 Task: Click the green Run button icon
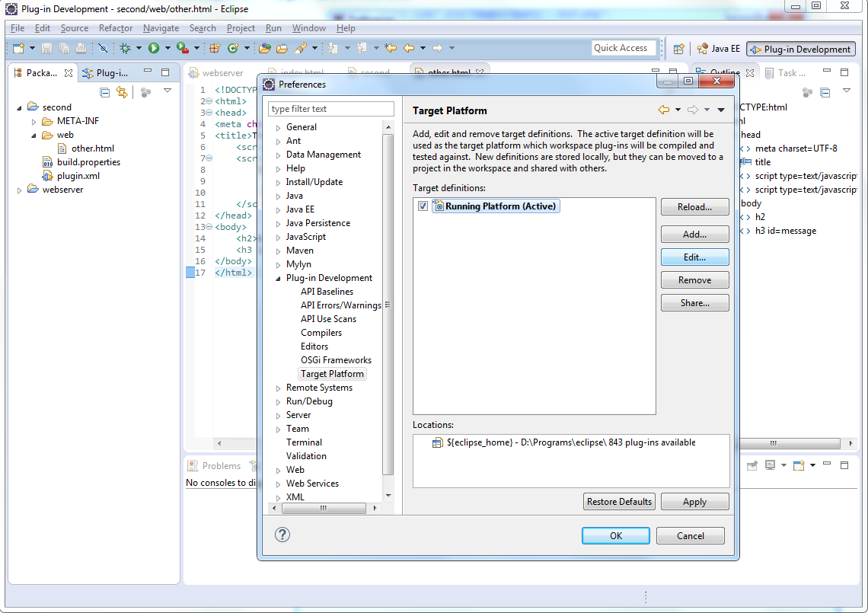pos(154,48)
